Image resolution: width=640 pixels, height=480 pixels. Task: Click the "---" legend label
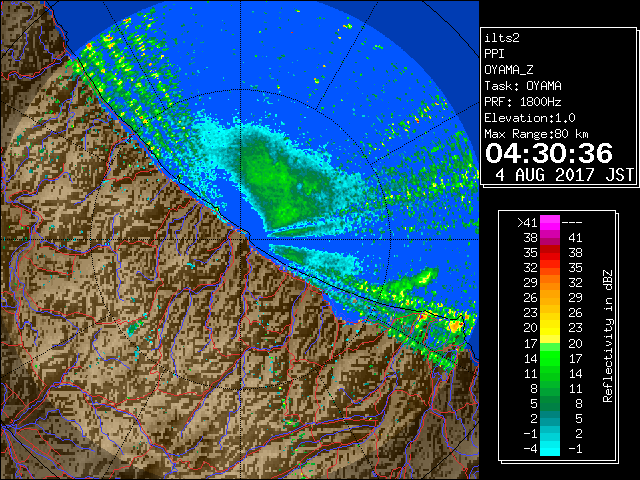[572, 223]
